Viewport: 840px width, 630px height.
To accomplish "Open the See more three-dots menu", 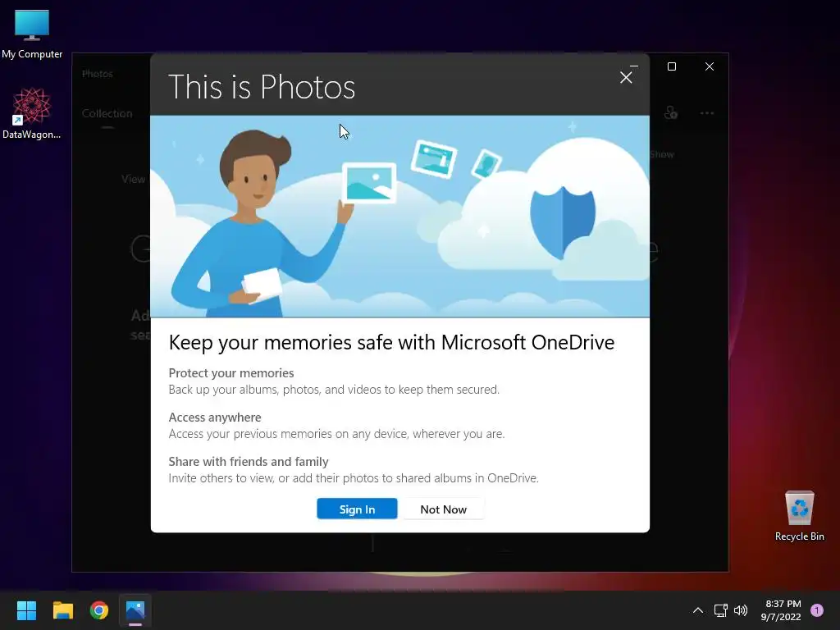I will 707,113.
